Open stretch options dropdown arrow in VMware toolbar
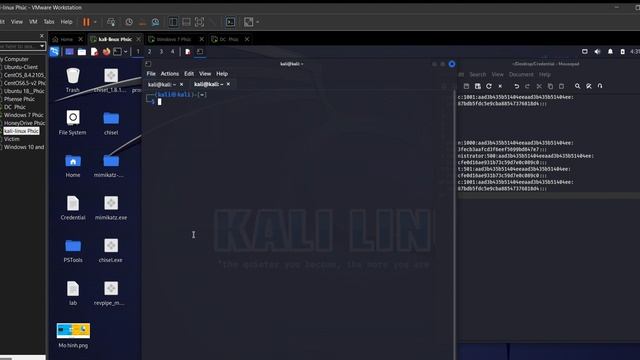 click(258, 22)
